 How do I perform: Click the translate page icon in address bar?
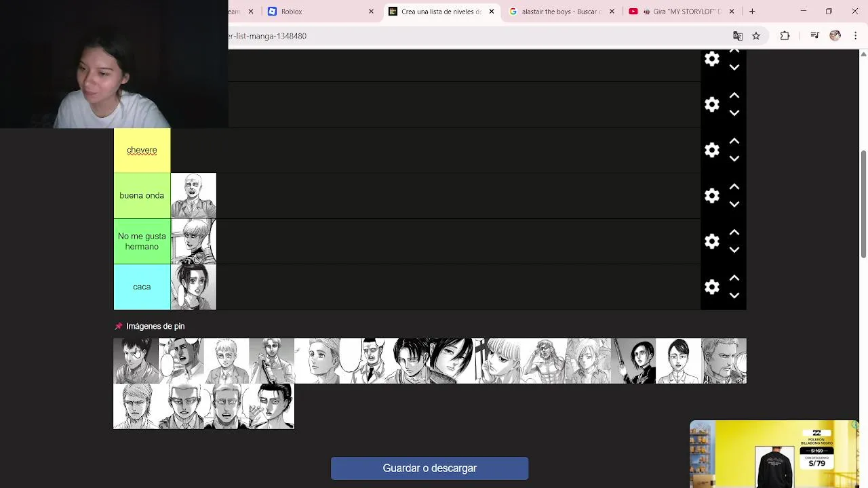pyautogui.click(x=738, y=36)
